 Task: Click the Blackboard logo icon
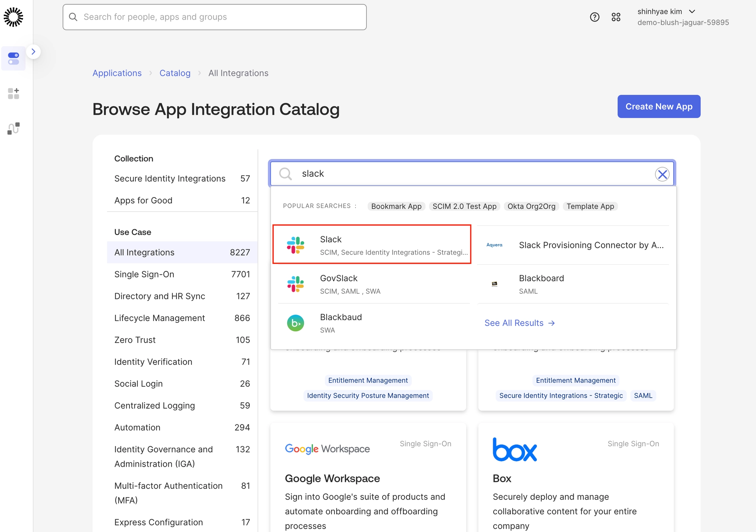pos(495,284)
